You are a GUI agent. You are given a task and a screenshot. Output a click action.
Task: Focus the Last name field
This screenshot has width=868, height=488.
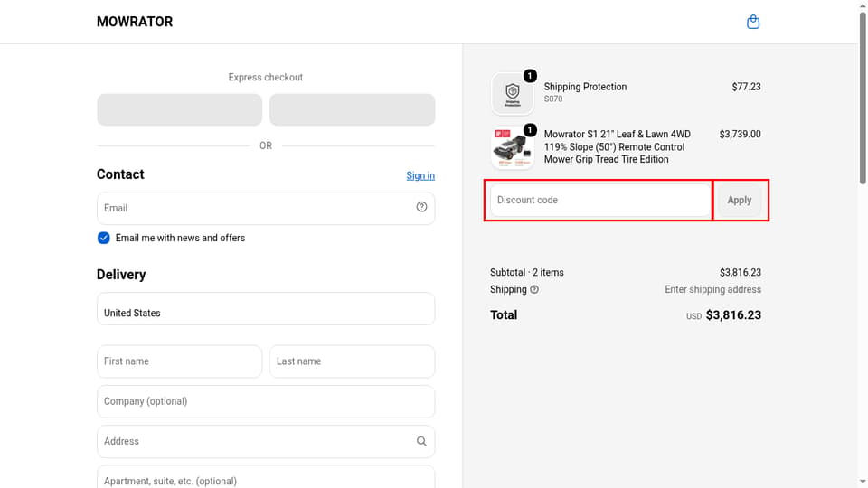[x=352, y=361]
